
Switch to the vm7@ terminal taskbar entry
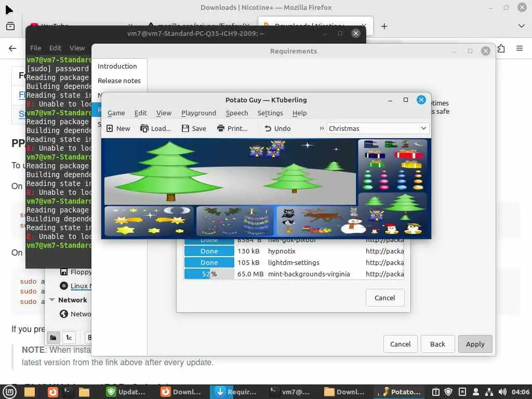289,392
